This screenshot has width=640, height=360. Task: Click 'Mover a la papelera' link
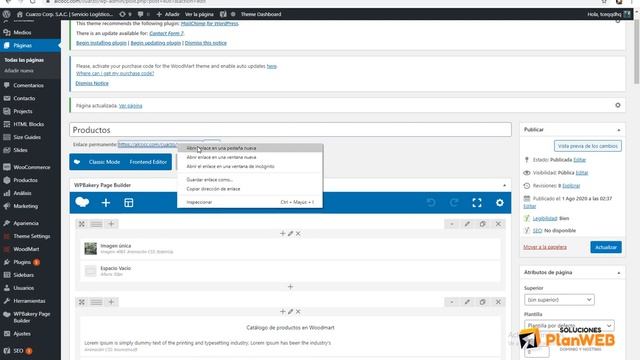[545, 247]
